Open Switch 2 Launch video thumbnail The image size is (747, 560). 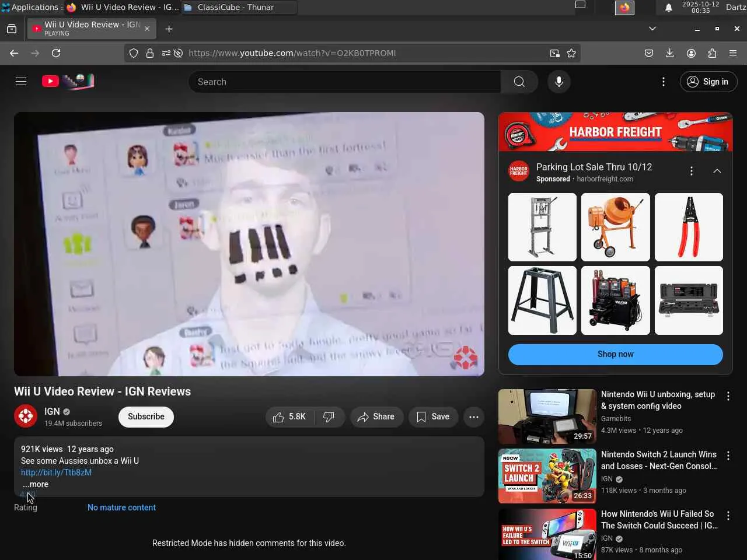point(547,476)
